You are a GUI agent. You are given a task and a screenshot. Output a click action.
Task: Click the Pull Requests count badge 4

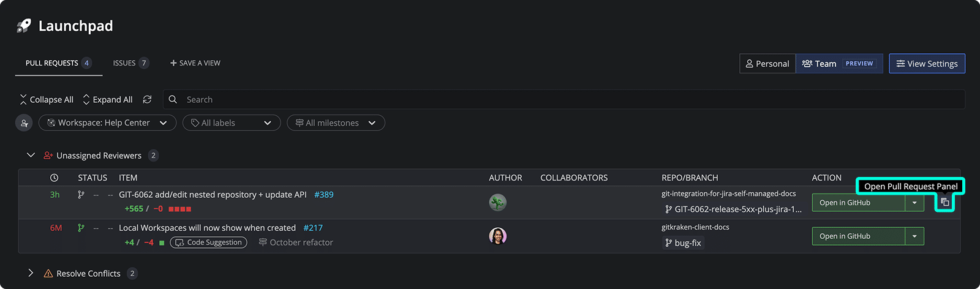86,63
